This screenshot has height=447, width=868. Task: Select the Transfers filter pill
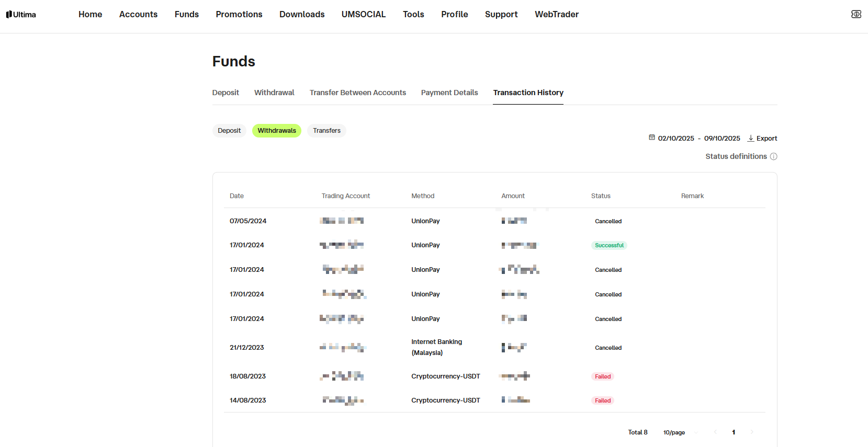click(326, 131)
